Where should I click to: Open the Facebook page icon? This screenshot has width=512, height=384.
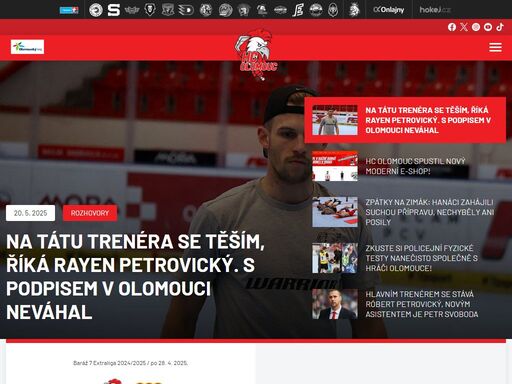[452, 27]
